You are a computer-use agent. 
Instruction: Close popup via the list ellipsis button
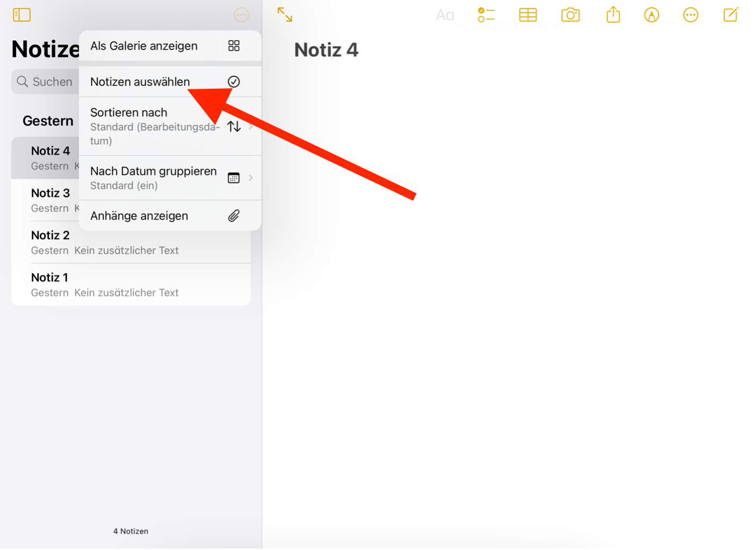pyautogui.click(x=241, y=15)
